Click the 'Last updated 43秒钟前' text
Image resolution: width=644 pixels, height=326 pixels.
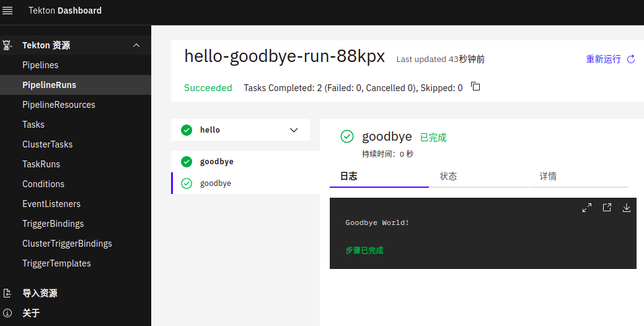[x=441, y=59]
